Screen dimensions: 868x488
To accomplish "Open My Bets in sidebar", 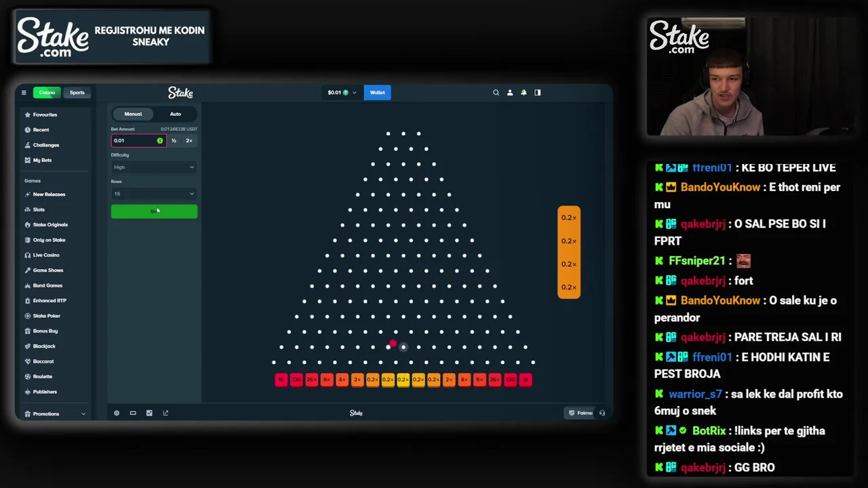I will pyautogui.click(x=42, y=160).
